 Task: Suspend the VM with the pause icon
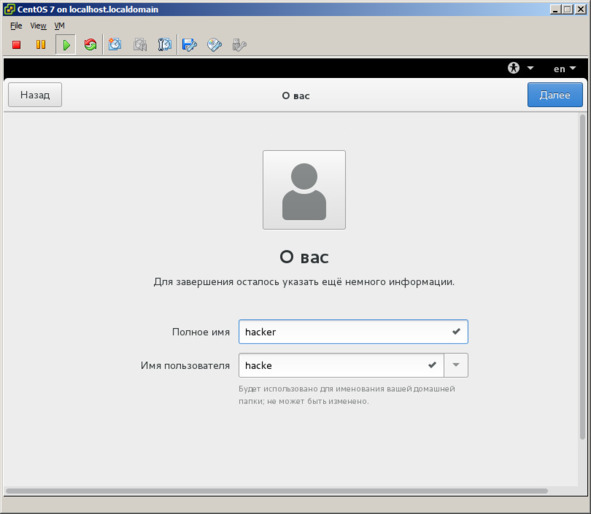(40, 45)
